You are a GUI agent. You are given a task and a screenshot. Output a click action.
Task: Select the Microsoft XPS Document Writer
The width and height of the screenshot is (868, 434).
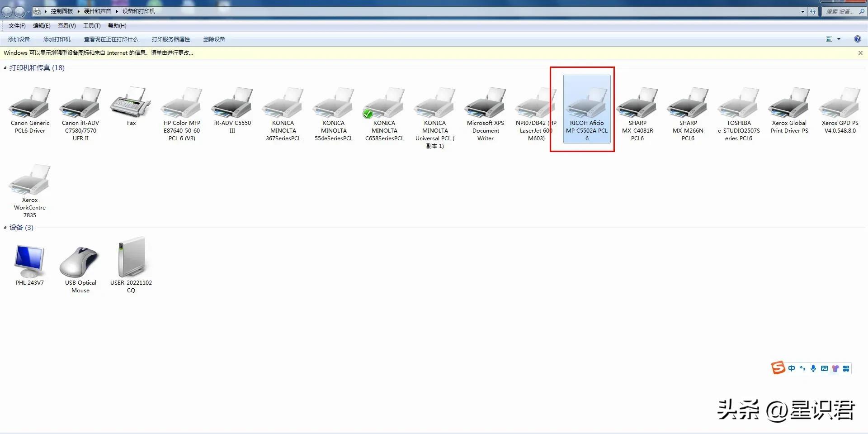(486, 114)
